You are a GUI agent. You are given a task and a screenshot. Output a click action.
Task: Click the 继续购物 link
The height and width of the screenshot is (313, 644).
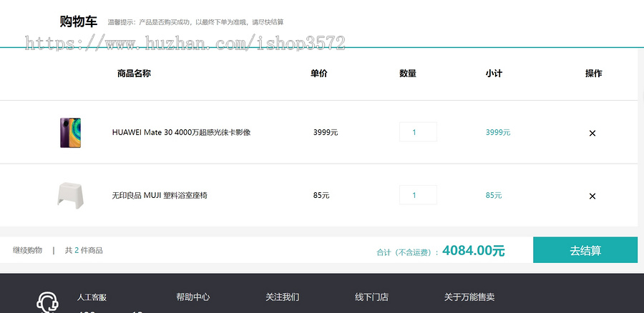coord(27,250)
